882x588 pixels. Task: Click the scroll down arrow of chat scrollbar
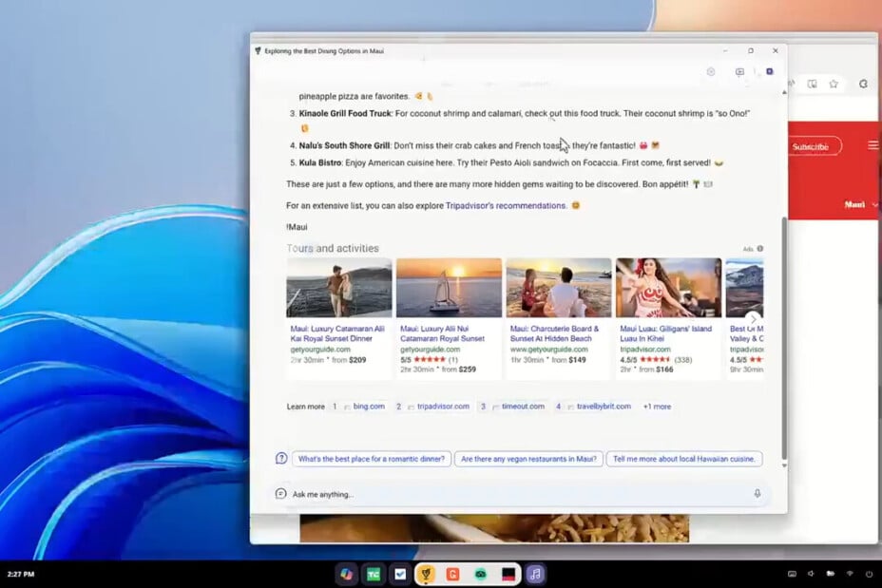click(x=784, y=466)
